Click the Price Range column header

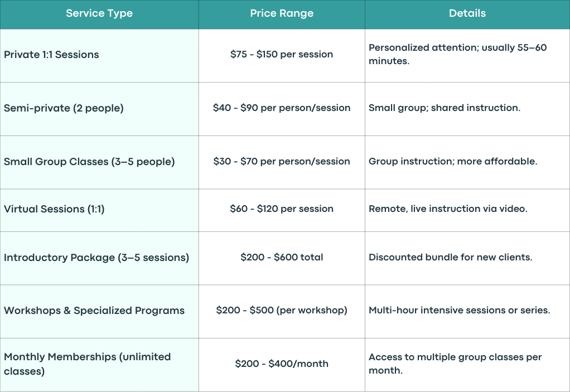[x=282, y=14]
